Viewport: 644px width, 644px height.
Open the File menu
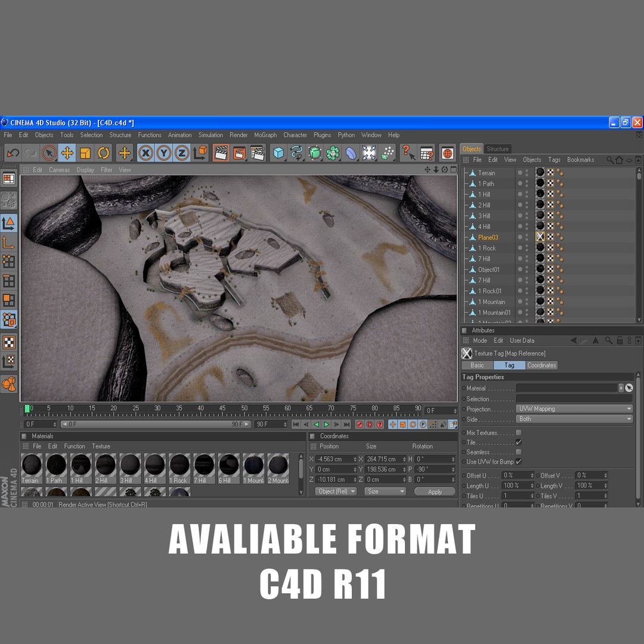coord(8,135)
